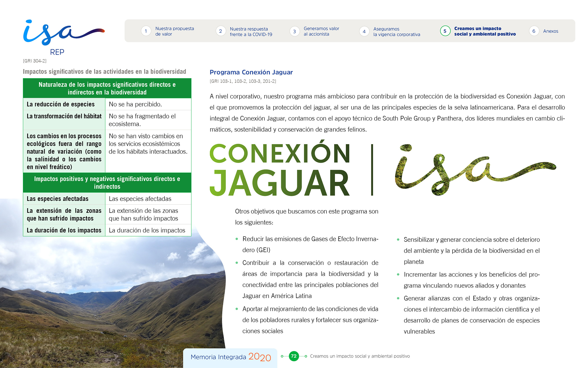Open the Anexos section
The image size is (588, 368).
[x=551, y=31]
